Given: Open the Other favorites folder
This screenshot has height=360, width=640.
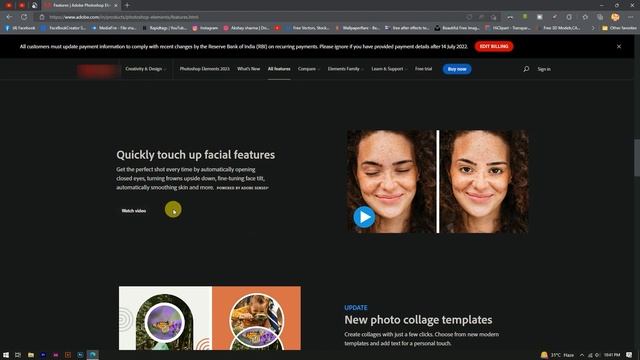Looking at the screenshot, I should (x=619, y=28).
